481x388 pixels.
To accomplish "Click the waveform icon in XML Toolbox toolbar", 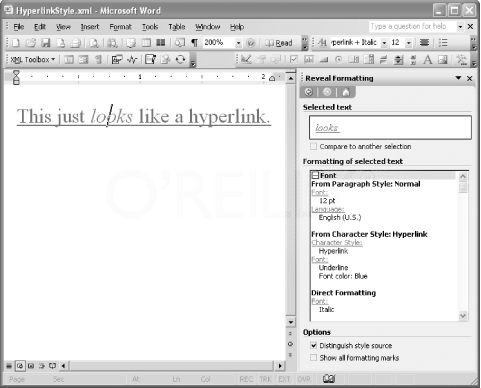I will pyautogui.click(x=132, y=60).
